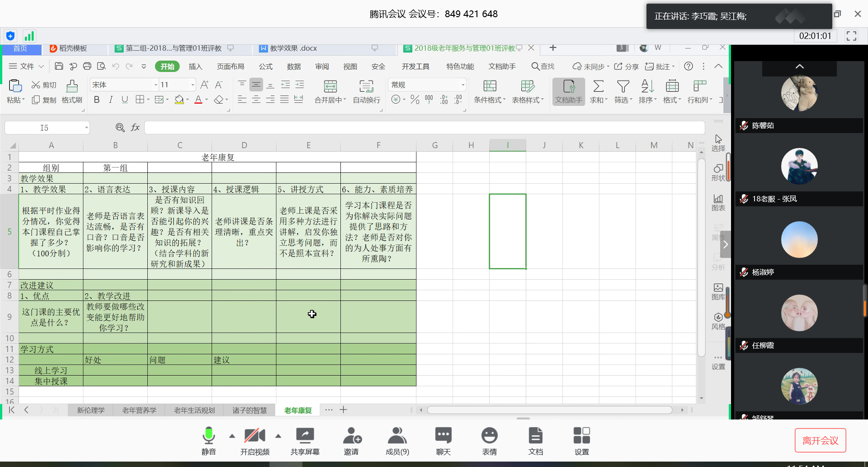This screenshot has width=868, height=467.
Task: Expand the cell name box dropdown
Action: (86, 128)
